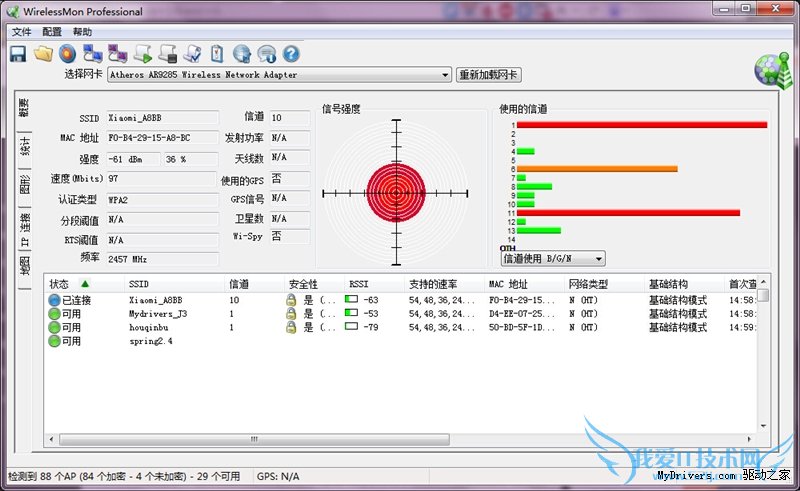Screen dimensions: 800x491
Task: Open the clipboard checklist toolbar icon
Action: click(x=217, y=54)
